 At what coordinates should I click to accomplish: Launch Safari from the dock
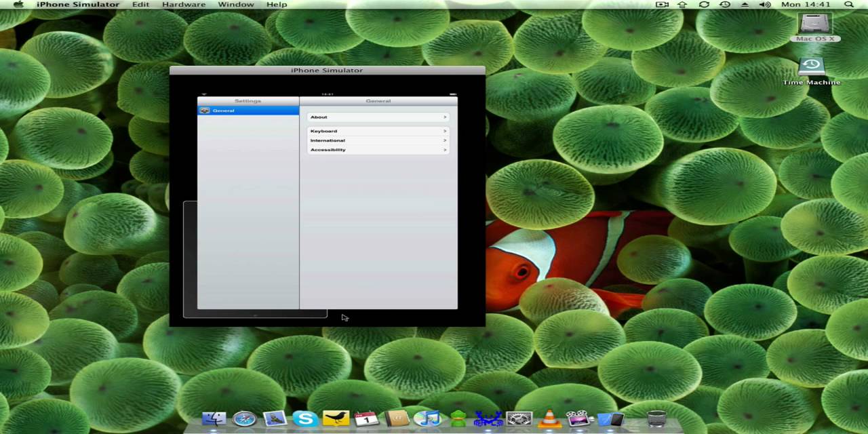244,418
